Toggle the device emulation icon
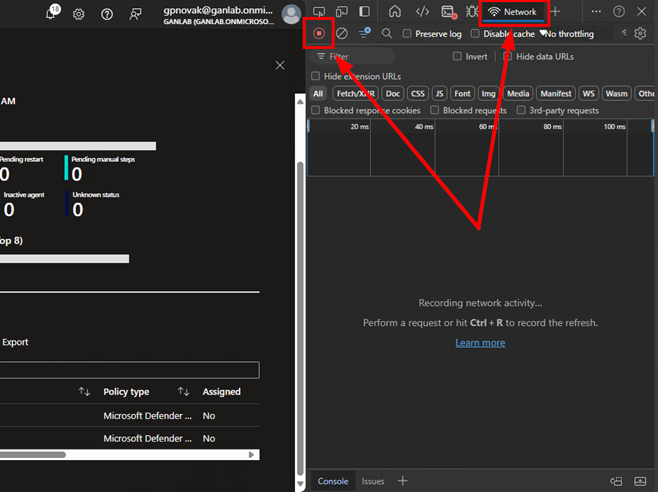658x492 pixels. coord(342,12)
